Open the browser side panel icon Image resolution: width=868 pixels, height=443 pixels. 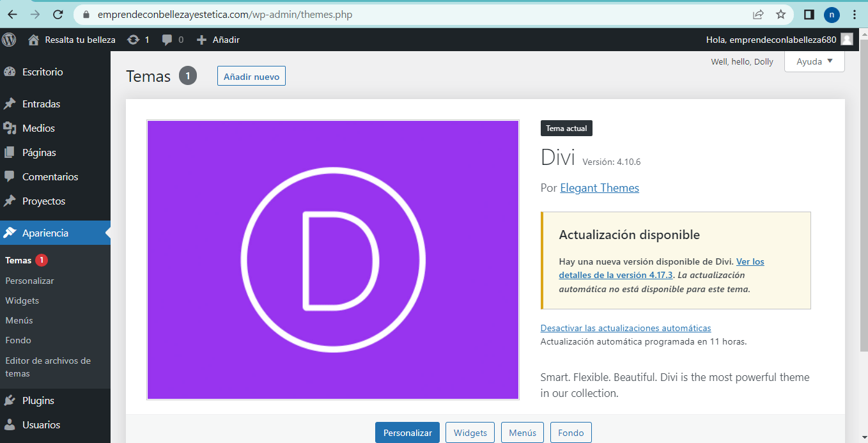[x=809, y=14]
